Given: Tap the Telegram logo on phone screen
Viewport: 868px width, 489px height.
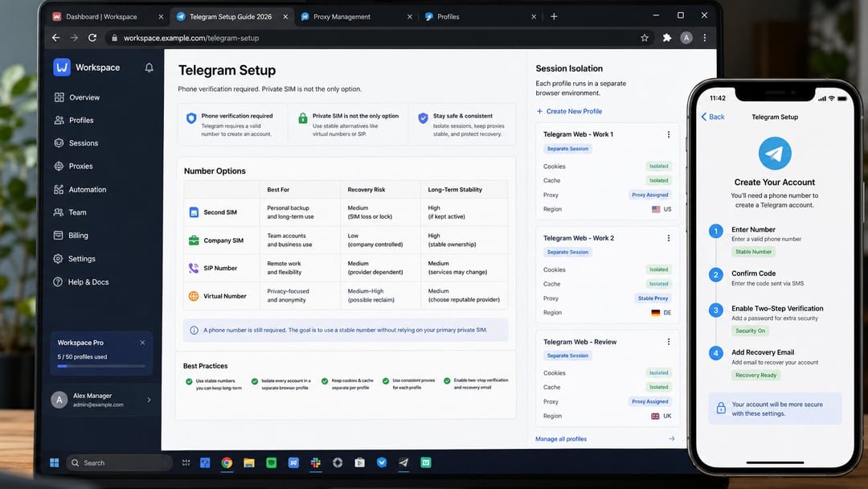Looking at the screenshot, I should tap(775, 154).
